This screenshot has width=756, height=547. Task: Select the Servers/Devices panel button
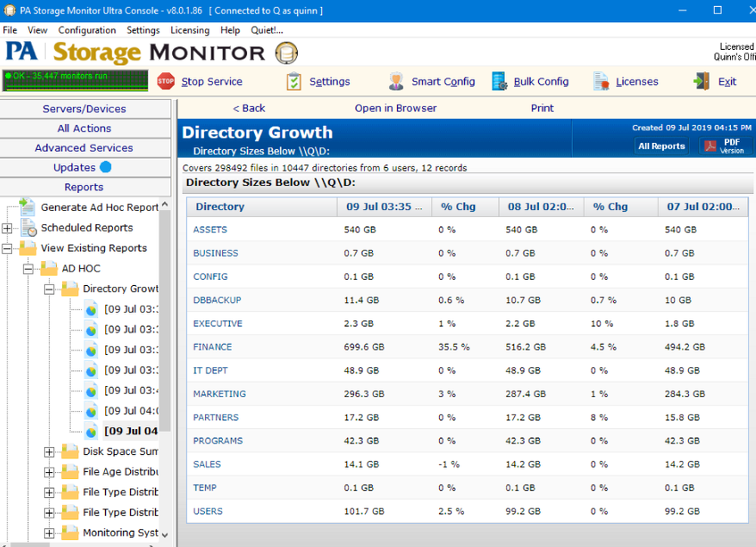pos(85,108)
